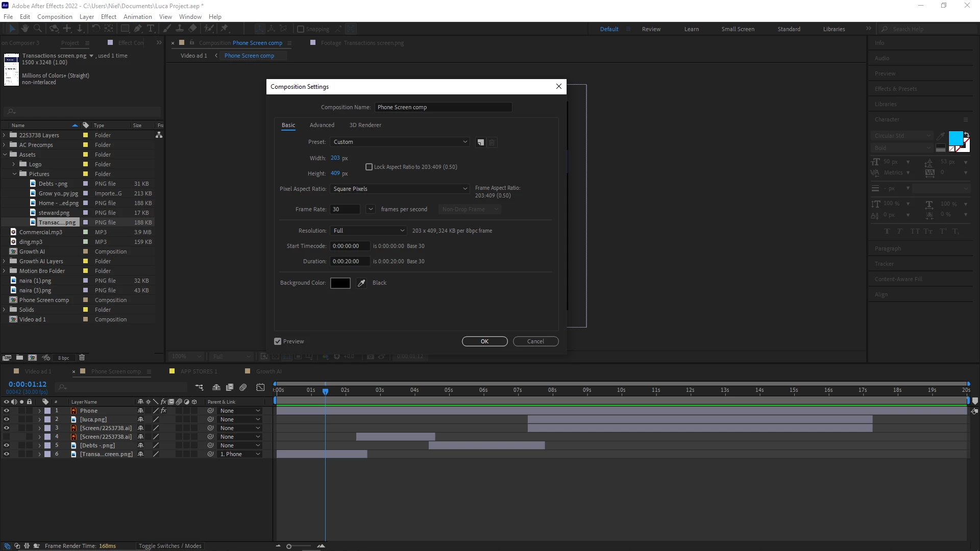Screen dimensions: 980x551
Task: Click the Graph Editor icon in timeline
Action: pos(260,388)
